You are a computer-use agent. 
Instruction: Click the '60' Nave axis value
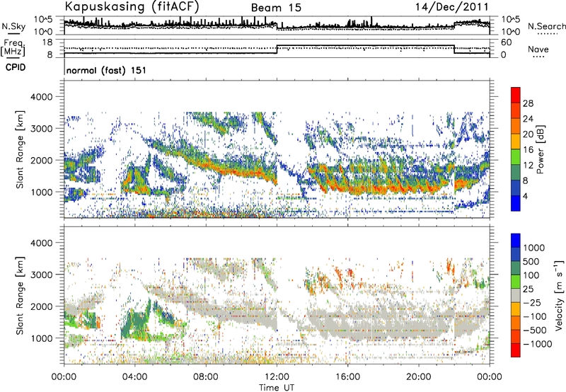click(507, 42)
